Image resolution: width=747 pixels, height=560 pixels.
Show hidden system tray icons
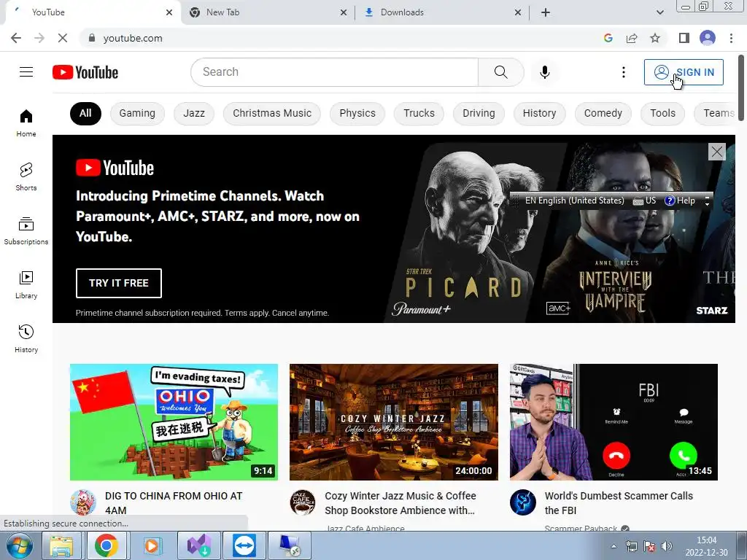pyautogui.click(x=614, y=546)
